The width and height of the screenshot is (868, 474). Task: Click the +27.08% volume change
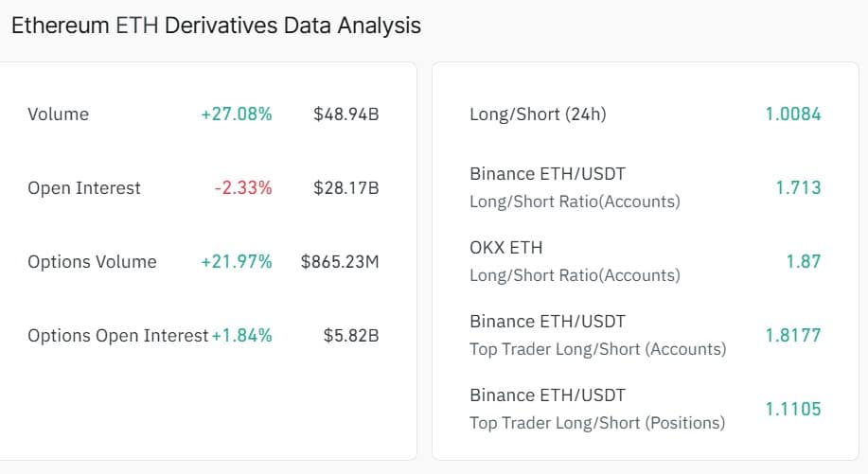coord(236,114)
